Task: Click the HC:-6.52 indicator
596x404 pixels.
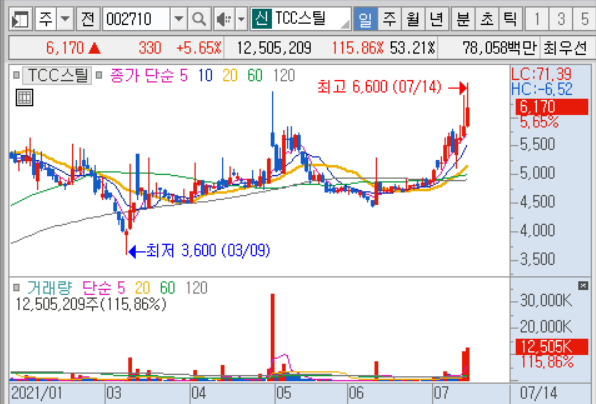Action: coord(541,89)
